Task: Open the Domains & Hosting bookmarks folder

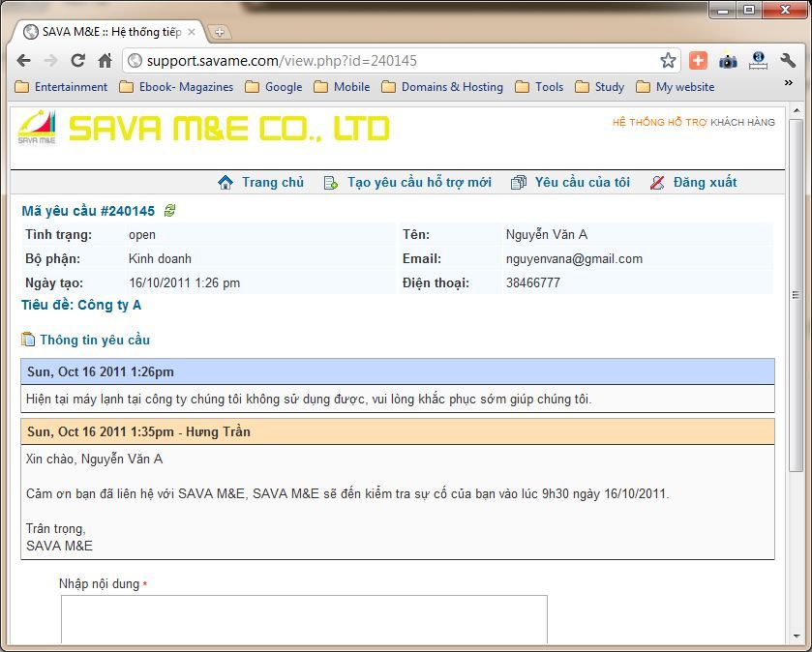Action: click(x=442, y=86)
